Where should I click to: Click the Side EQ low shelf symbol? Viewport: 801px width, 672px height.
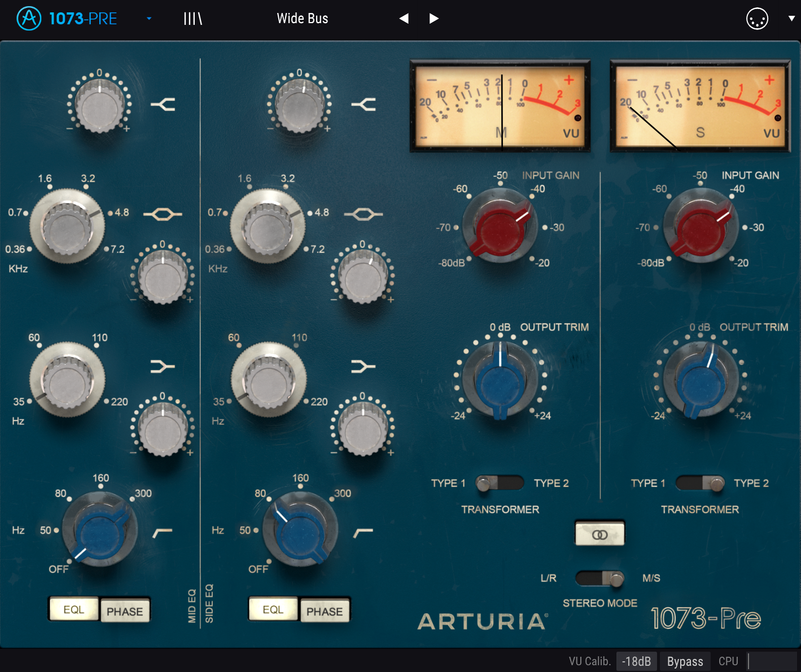pyautogui.click(x=363, y=367)
